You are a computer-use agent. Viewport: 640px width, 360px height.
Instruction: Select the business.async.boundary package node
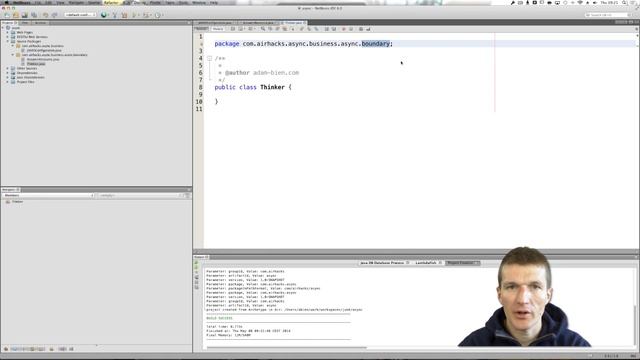tap(55, 55)
